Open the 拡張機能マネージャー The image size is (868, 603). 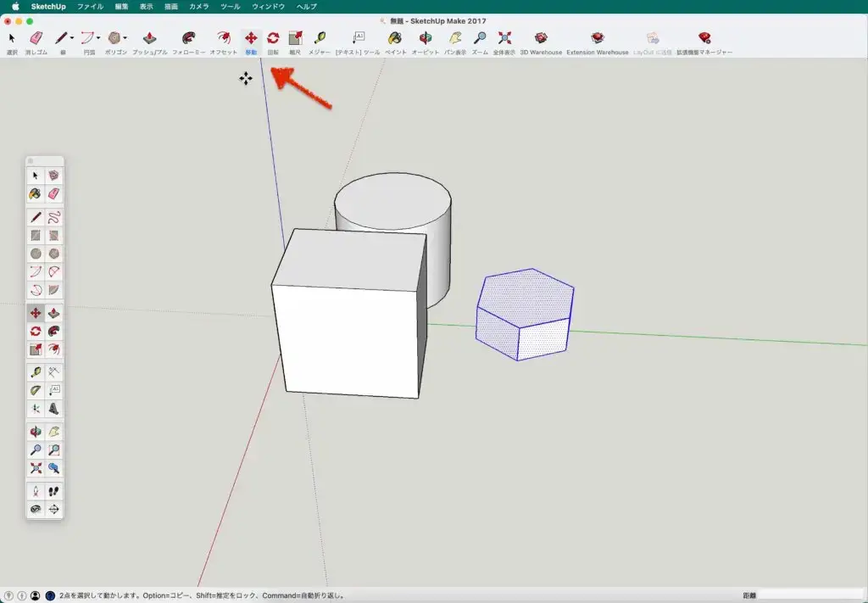(x=704, y=38)
